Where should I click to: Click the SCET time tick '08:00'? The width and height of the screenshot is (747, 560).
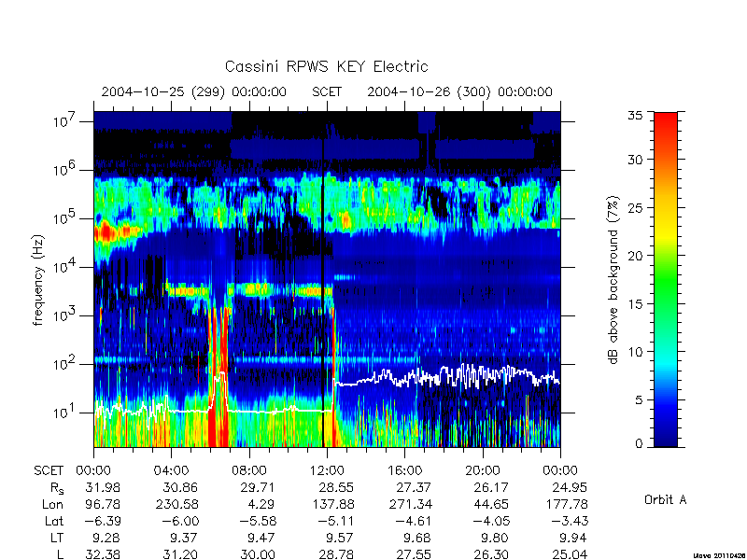(249, 470)
